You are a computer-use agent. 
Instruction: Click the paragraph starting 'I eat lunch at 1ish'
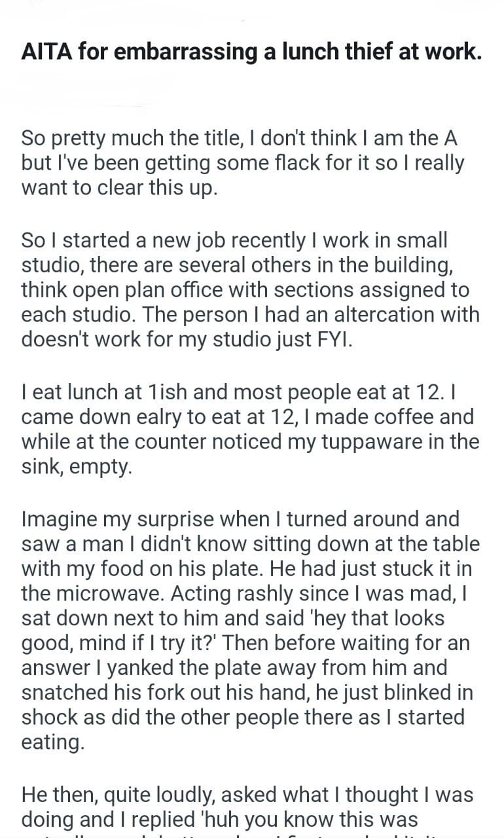tap(250, 429)
